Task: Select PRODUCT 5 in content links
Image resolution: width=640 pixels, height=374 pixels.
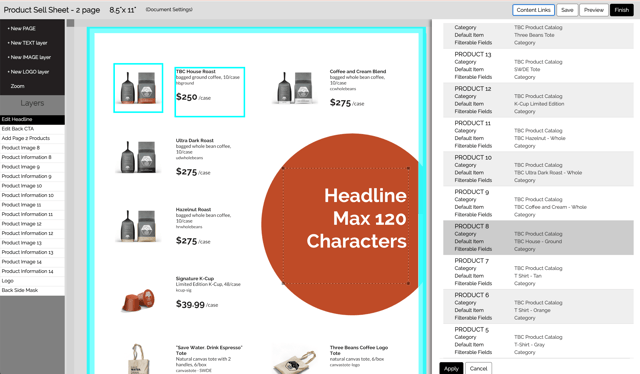Action: point(538,341)
